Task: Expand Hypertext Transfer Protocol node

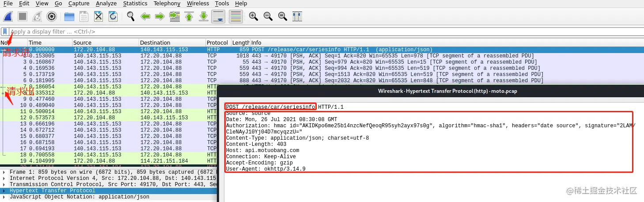Action: pyautogui.click(x=4, y=191)
